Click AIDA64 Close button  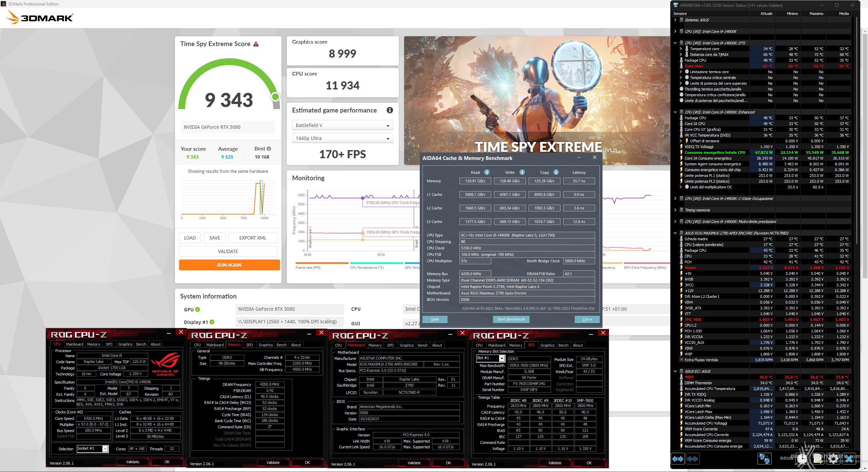[587, 319]
